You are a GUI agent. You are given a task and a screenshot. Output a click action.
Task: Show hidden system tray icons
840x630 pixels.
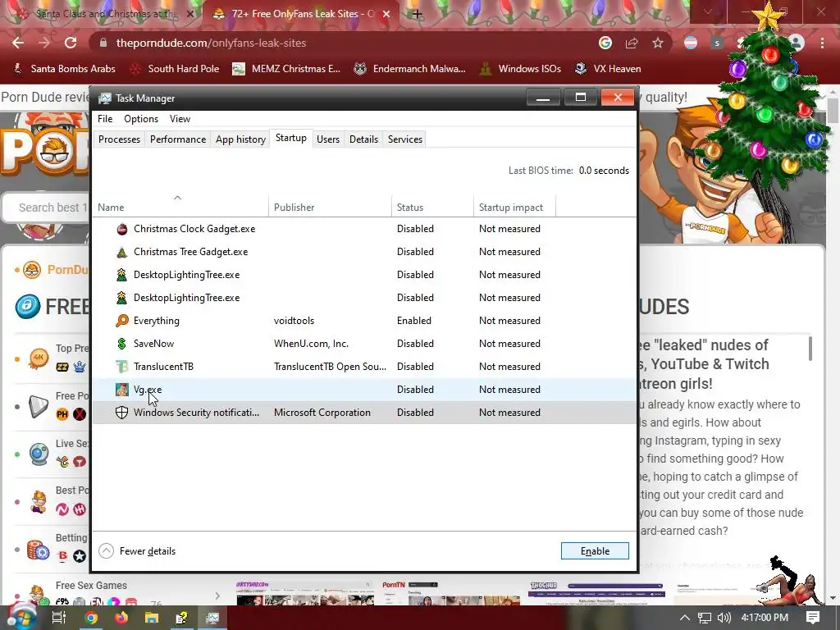click(x=685, y=618)
